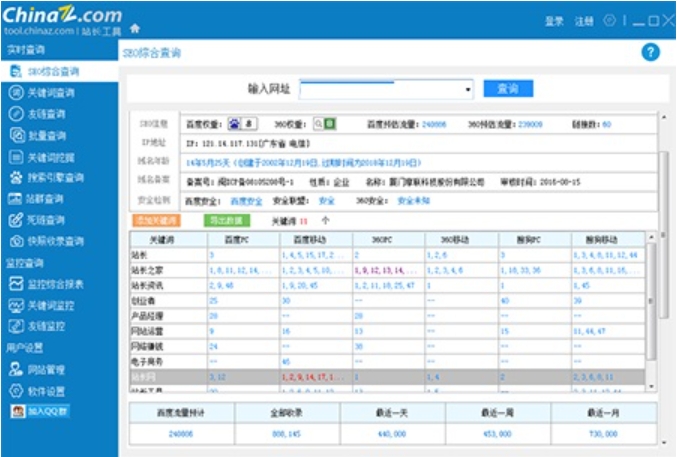Click the 软件设置 gear icon
The width and height of the screenshot is (678, 457).
(x=16, y=391)
